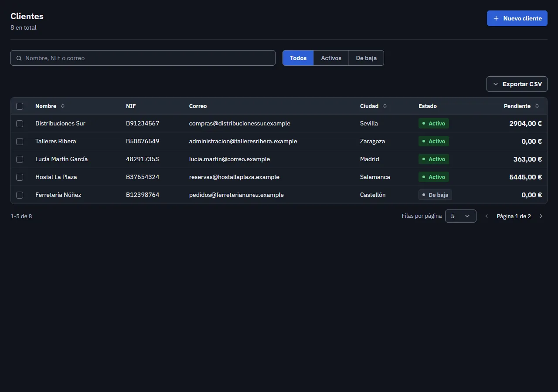Viewport: 558px width, 392px height.
Task: Click the Ciudad column header
Action: [373, 106]
